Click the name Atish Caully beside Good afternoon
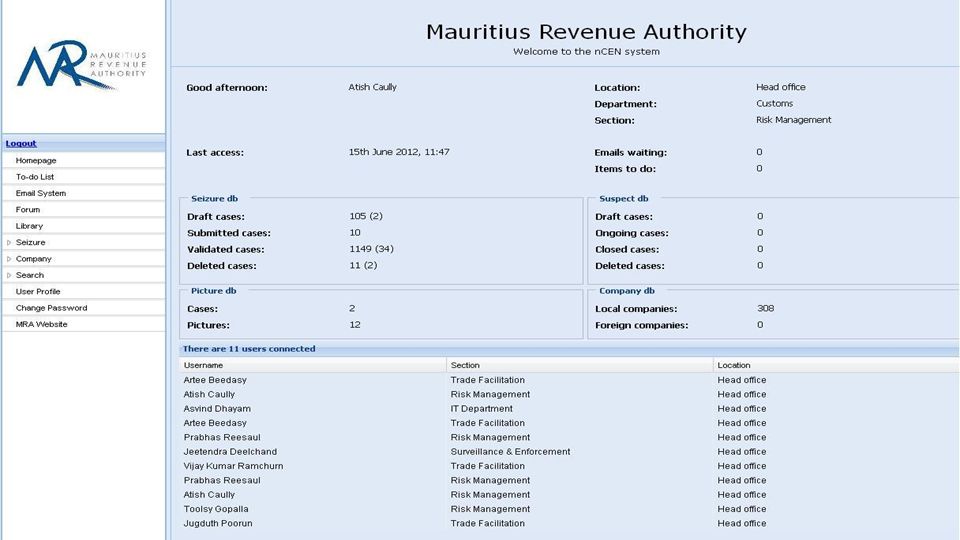This screenshot has height=540, width=960. pyautogui.click(x=372, y=87)
